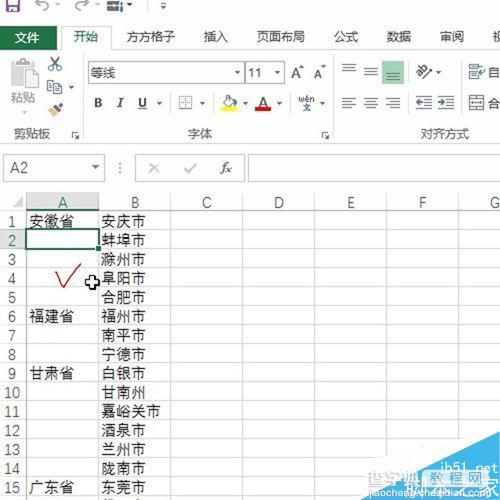The width and height of the screenshot is (500, 500).
Task: Click the Undo arrow icon
Action: [x=43, y=5]
